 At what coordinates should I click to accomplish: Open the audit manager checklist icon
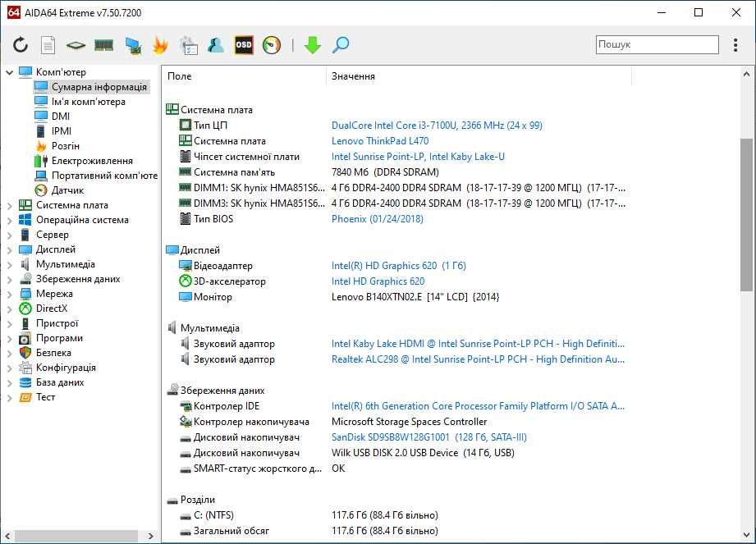coord(188,45)
